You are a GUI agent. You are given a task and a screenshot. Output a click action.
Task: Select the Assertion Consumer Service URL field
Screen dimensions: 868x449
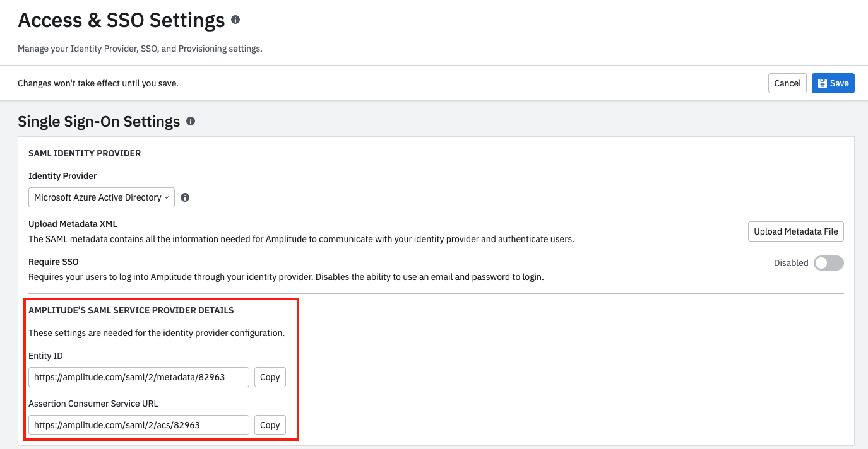(138, 425)
